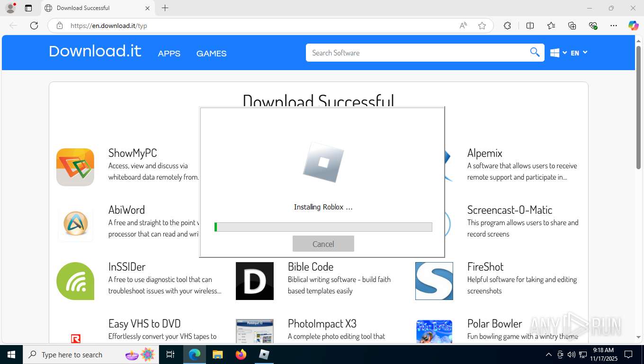Open browser Extensions icon
This screenshot has height=364, width=644.
point(507,26)
